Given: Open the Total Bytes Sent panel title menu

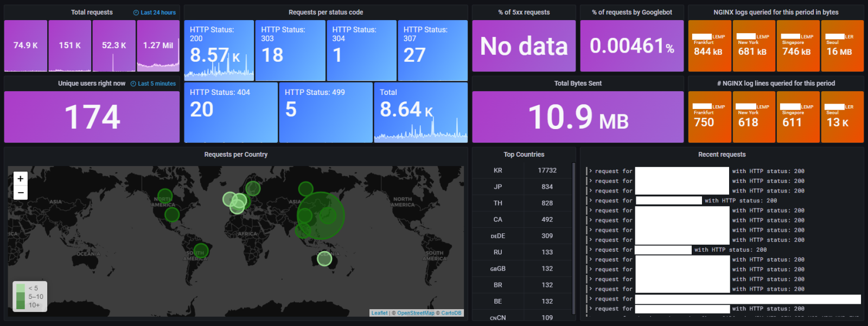Looking at the screenshot, I should click(x=578, y=83).
